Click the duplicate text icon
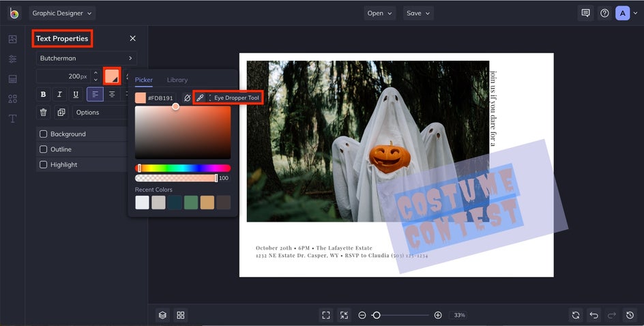Image resolution: width=644 pixels, height=326 pixels. tap(61, 113)
